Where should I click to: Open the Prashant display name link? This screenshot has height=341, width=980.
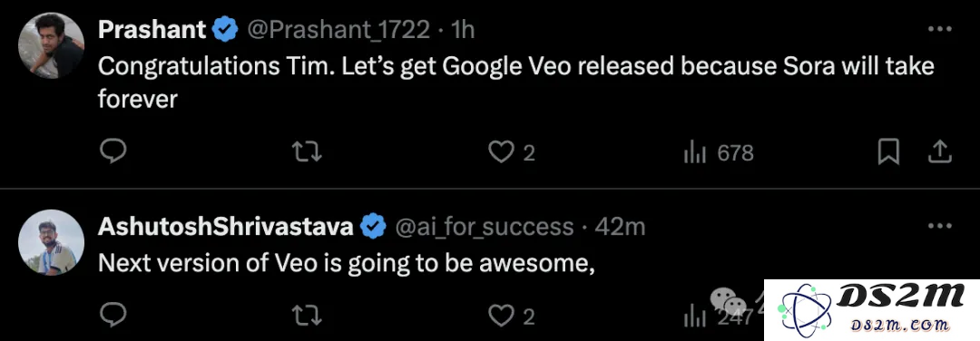click(x=152, y=29)
